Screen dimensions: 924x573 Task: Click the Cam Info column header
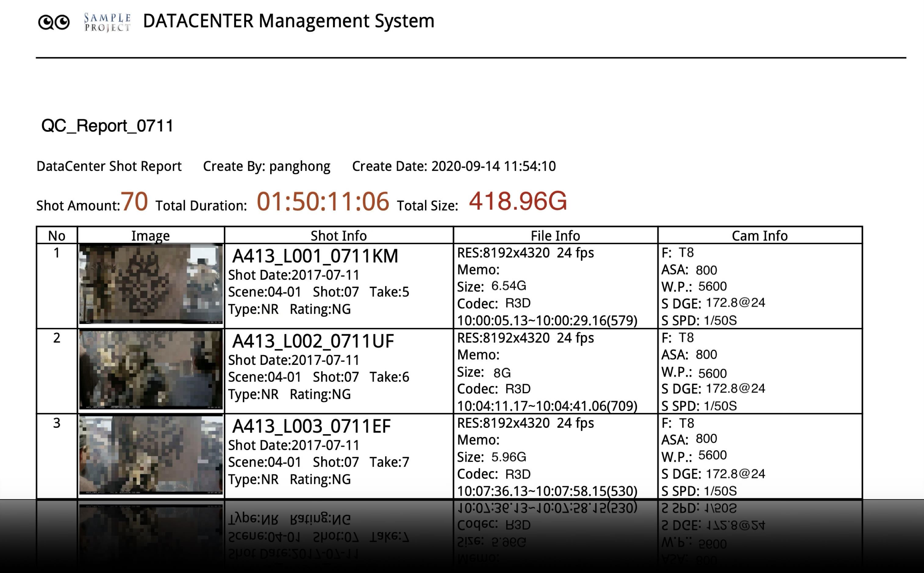(760, 236)
